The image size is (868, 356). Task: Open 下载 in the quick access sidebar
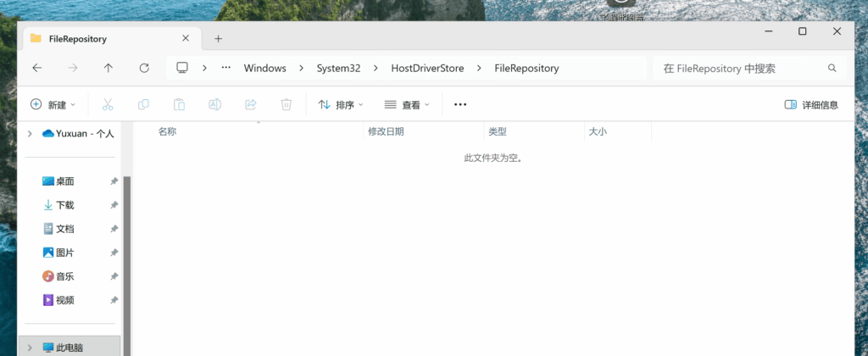click(65, 205)
